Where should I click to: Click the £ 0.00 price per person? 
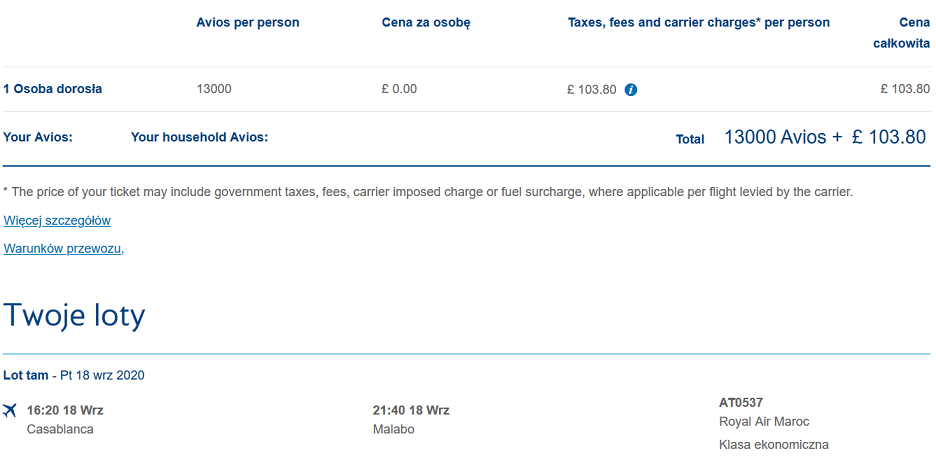point(399,89)
